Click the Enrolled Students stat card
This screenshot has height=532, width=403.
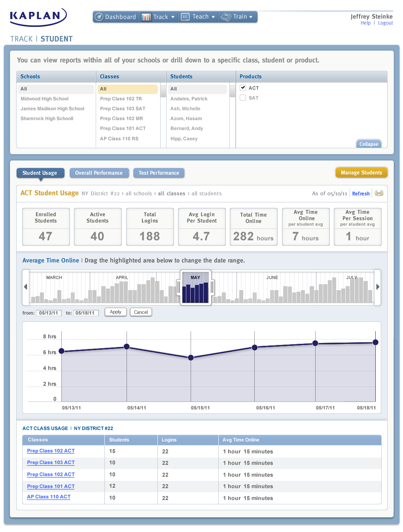pos(46,227)
